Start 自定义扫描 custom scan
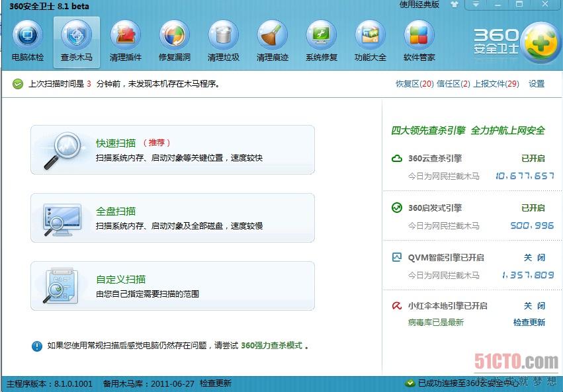 tap(173, 286)
